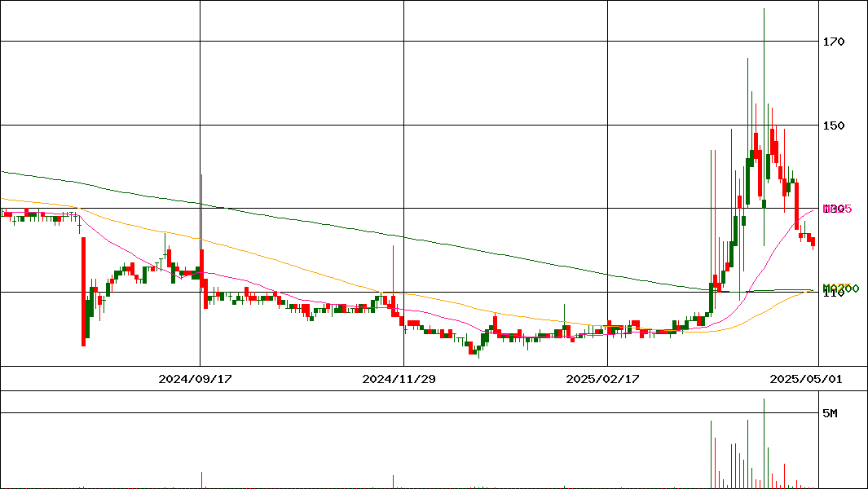Screen dimensions: 868x489
Task: Select the 2024/11/29 date label
Action: pos(398,379)
